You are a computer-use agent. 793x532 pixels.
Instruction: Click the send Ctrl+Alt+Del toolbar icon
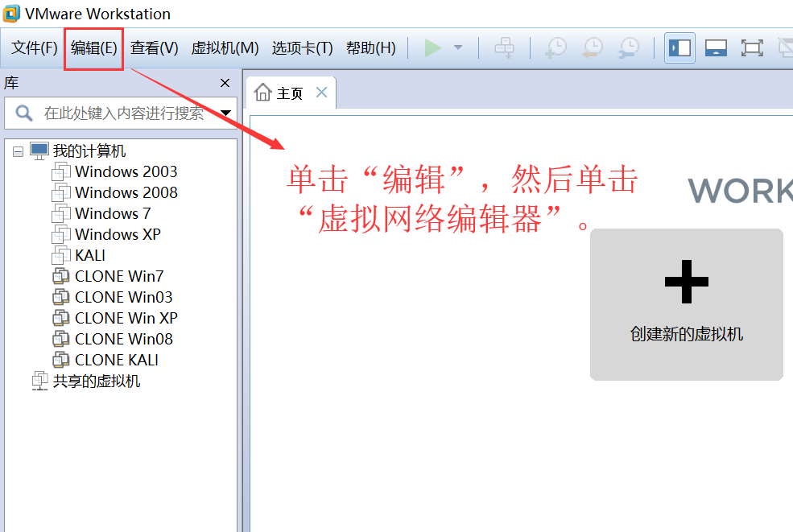pos(504,48)
